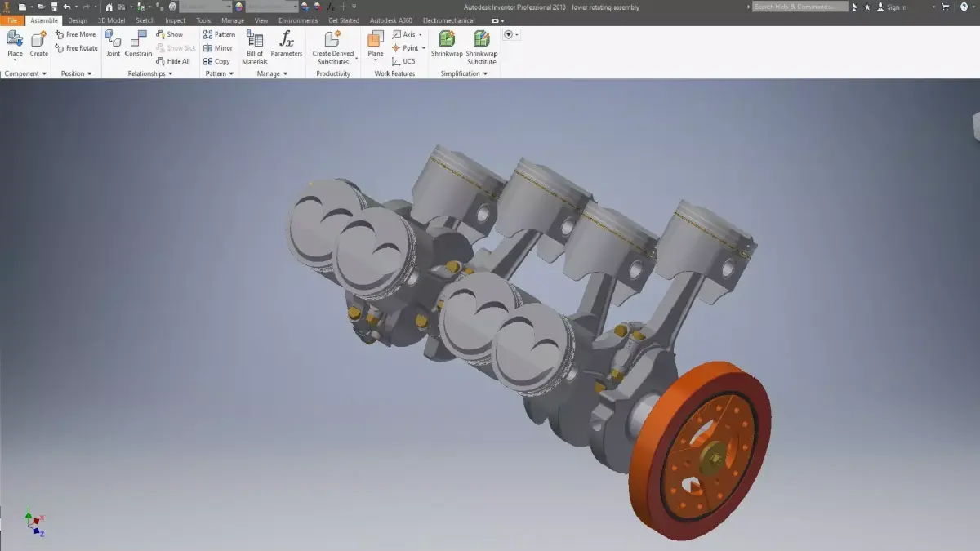The image size is (980, 551).
Task: Click New file in quick access toolbar
Action: (23, 7)
